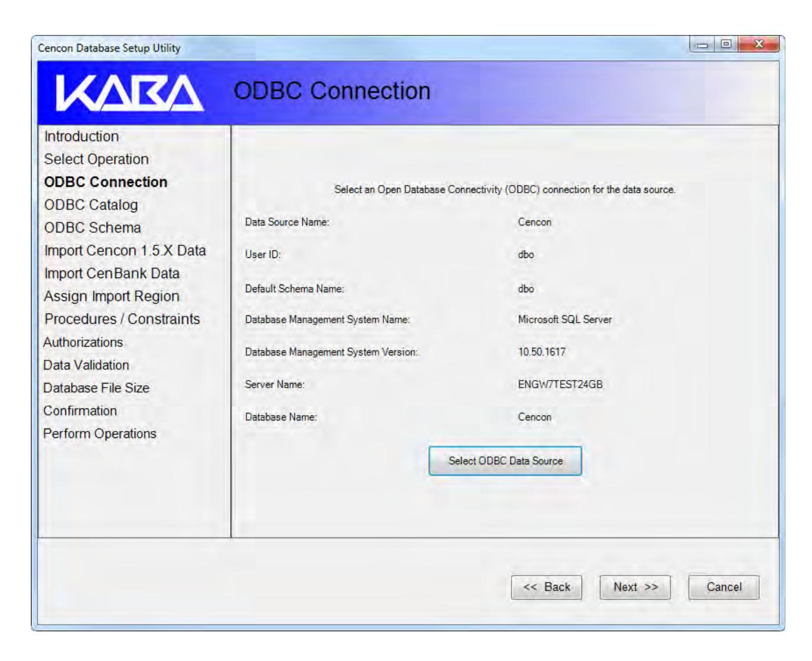
Task: Select Introduction in the step list
Action: point(81,136)
